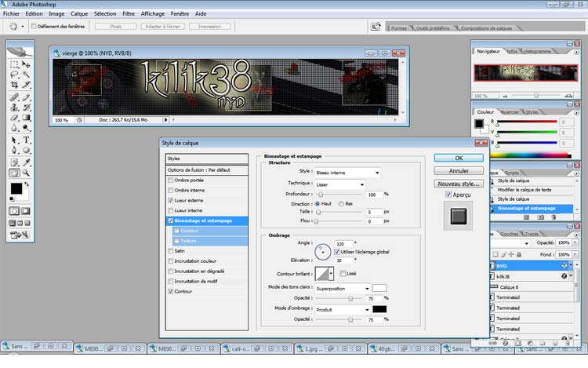Select the Zoom magnifier tool
The height and width of the screenshot is (368, 588).
[26, 173]
